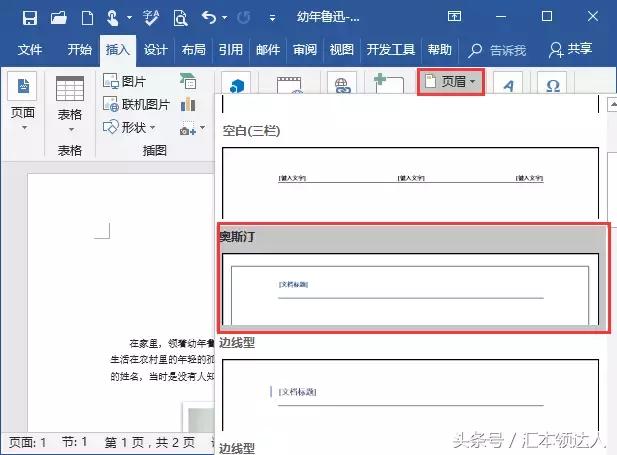The width and height of the screenshot is (617, 455).
Task: Click the new comment icon
Action: click(x=388, y=83)
